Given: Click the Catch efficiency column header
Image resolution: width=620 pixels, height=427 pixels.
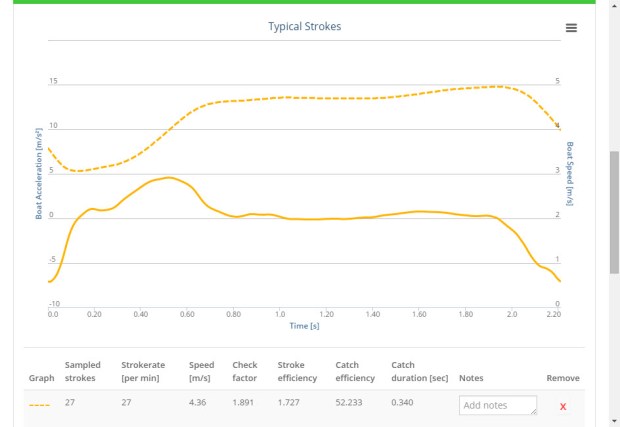Looking at the screenshot, I should click(x=355, y=372).
